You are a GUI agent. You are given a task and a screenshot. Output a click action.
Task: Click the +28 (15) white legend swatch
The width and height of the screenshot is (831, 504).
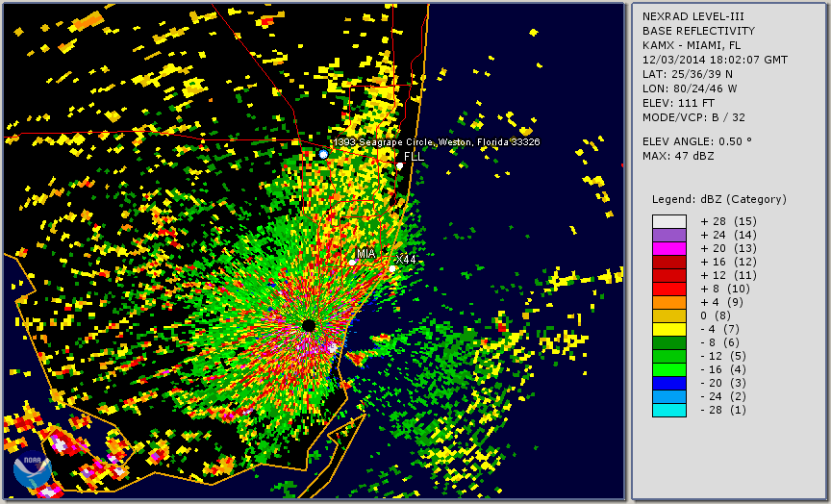pyautogui.click(x=669, y=221)
